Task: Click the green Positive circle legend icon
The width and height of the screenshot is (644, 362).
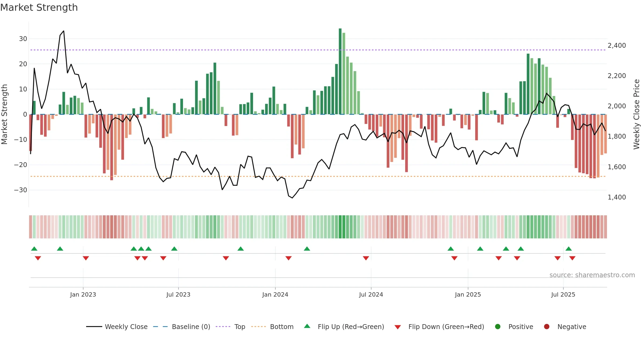Action: click(498, 327)
